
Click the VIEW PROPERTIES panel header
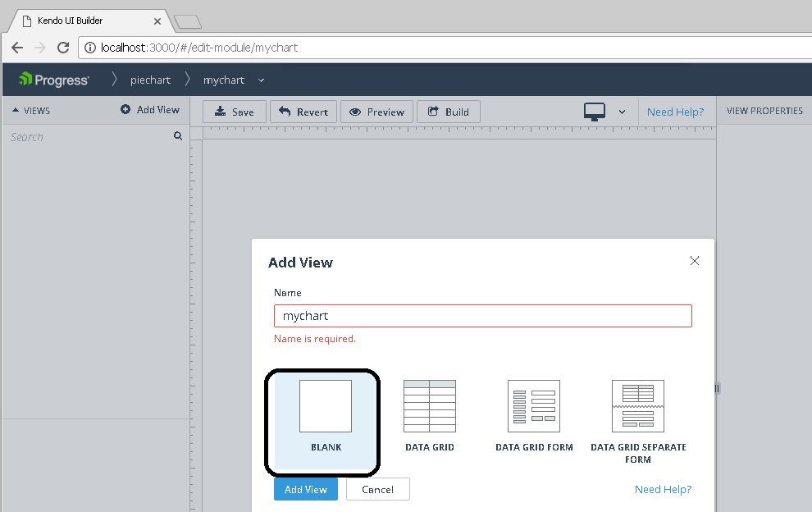click(x=764, y=111)
